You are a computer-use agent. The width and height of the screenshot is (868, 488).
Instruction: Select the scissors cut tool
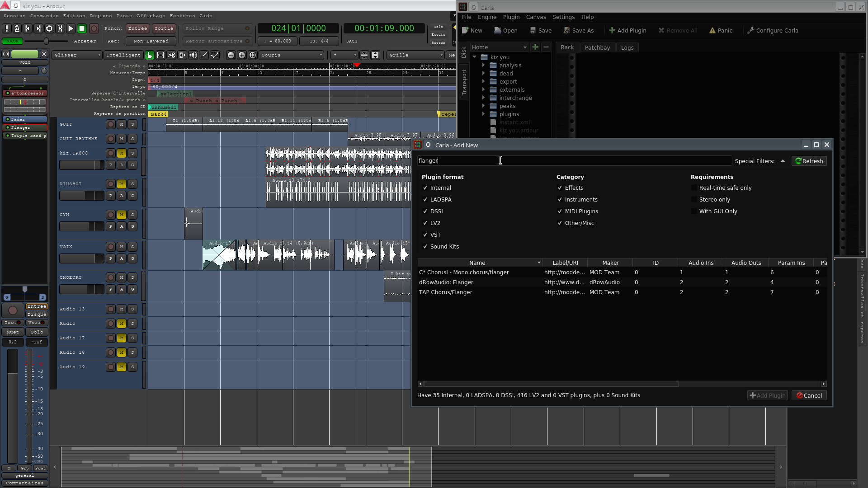171,55
